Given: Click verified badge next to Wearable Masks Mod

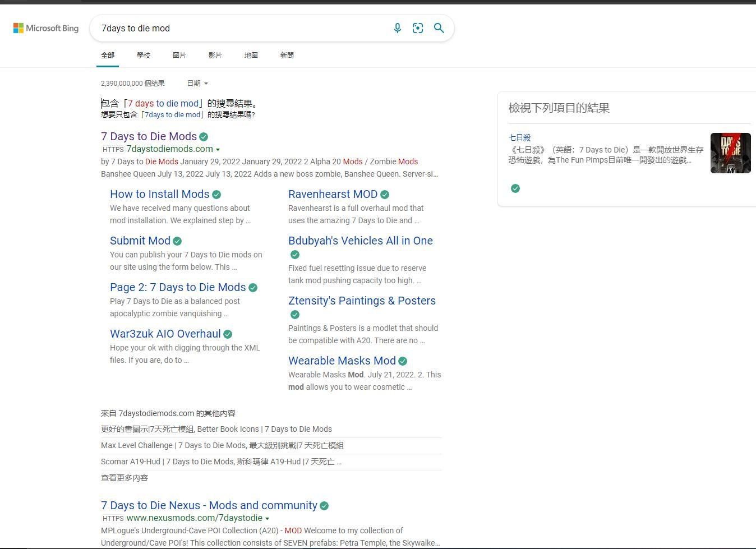Looking at the screenshot, I should pos(403,361).
